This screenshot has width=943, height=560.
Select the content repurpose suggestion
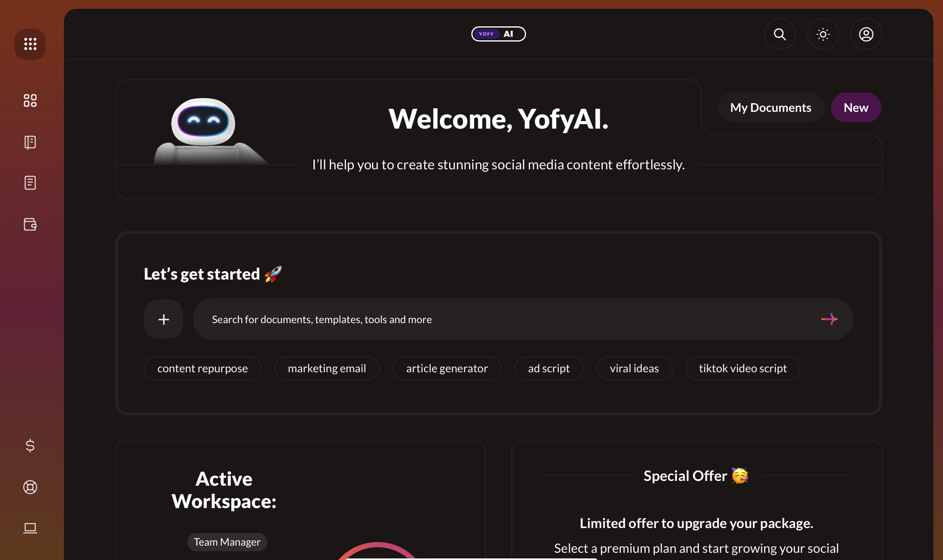(x=202, y=368)
